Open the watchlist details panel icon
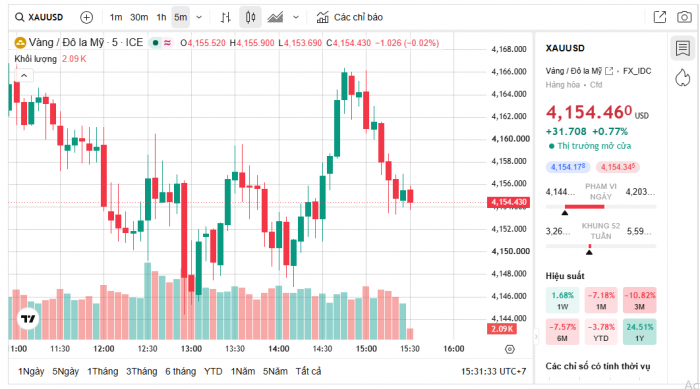Image resolution: width=700 pixels, height=389 pixels. (x=683, y=48)
